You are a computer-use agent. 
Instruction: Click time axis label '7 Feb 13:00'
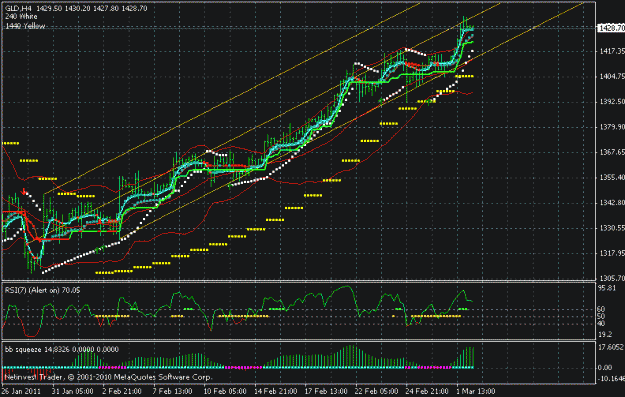172,391
